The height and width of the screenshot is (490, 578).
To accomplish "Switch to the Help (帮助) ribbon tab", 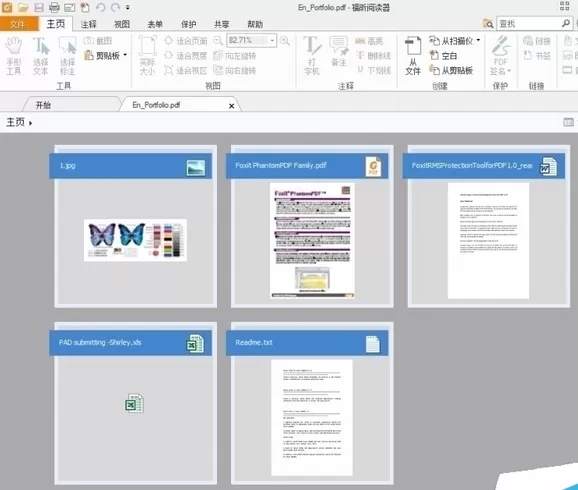I will 255,24.
